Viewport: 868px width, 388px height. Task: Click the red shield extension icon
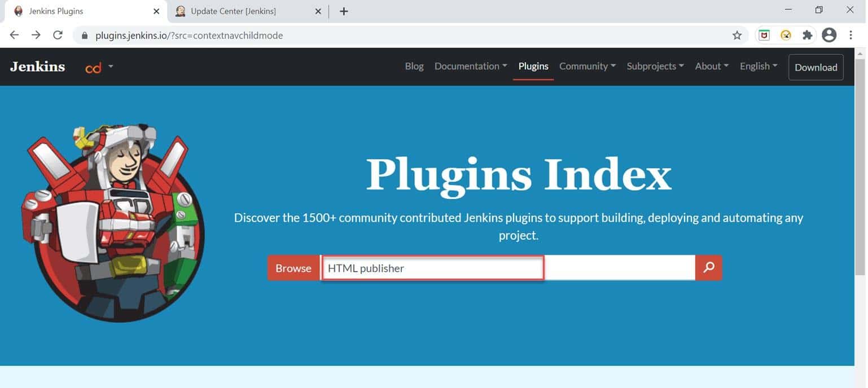(x=764, y=35)
